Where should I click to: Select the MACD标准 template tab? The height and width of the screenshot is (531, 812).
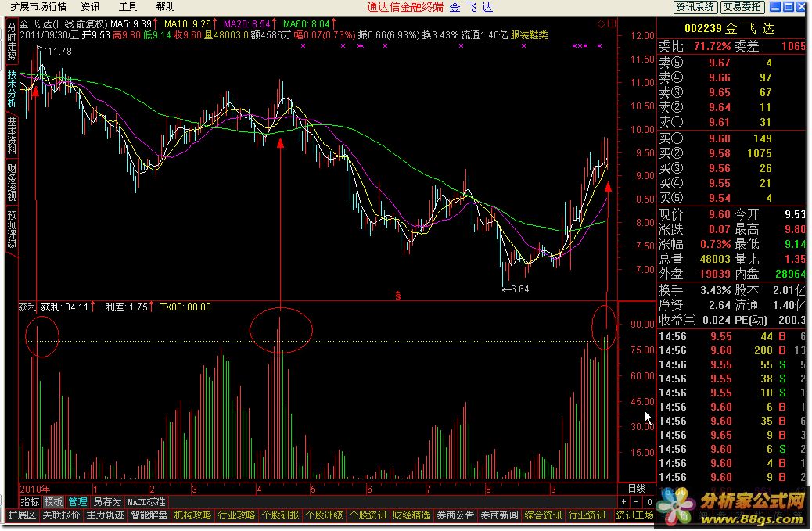tap(146, 501)
